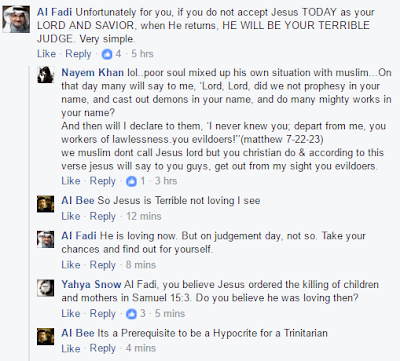Image resolution: width=400 pixels, height=361 pixels.
Task: Reply to Al Fadi's 'He is loving now' comment
Action: pos(103,265)
